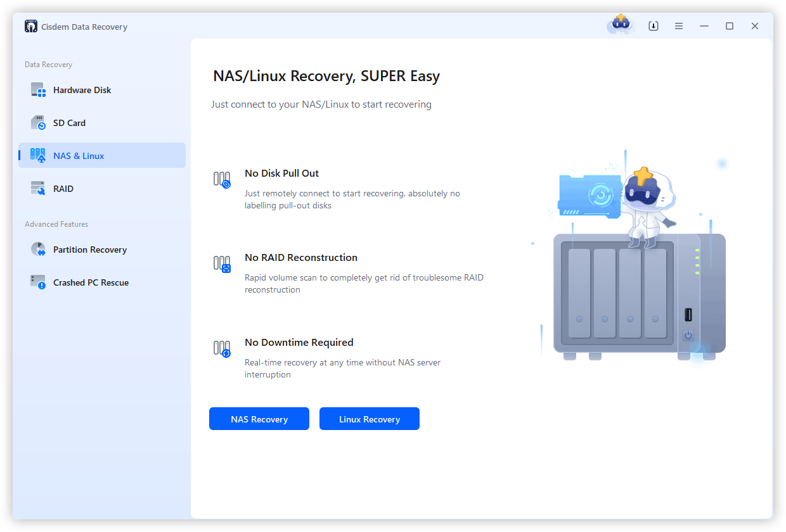
Task: Start NAS Recovery
Action: point(259,419)
